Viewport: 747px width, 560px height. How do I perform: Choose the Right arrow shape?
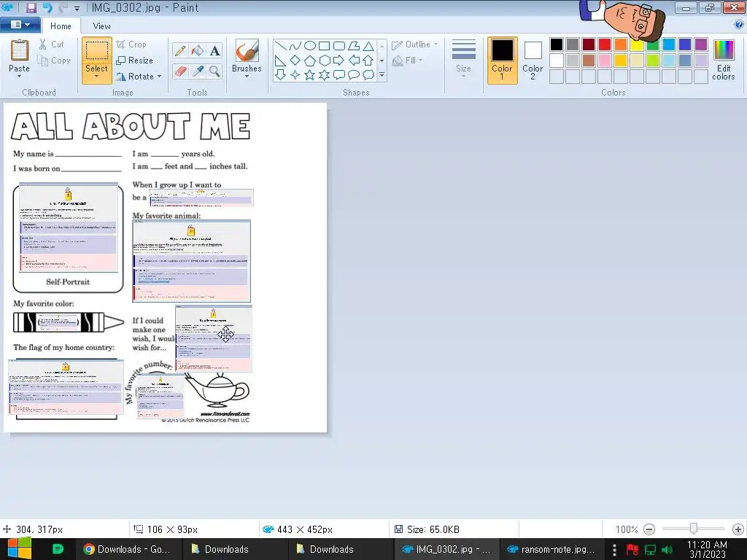[x=339, y=61]
